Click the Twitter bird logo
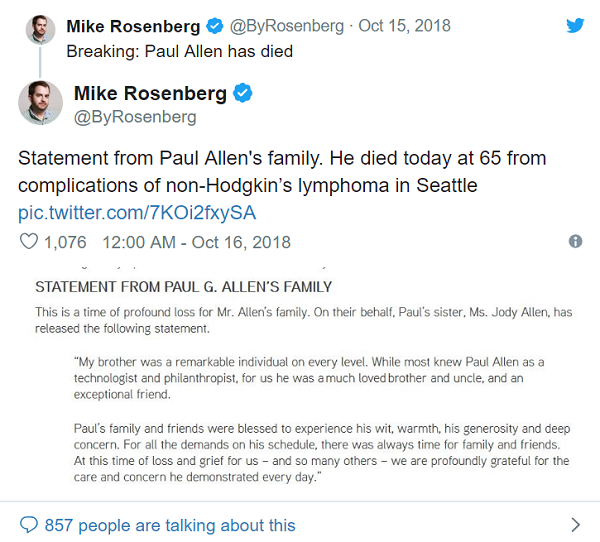This screenshot has width=600, height=542. tap(575, 26)
